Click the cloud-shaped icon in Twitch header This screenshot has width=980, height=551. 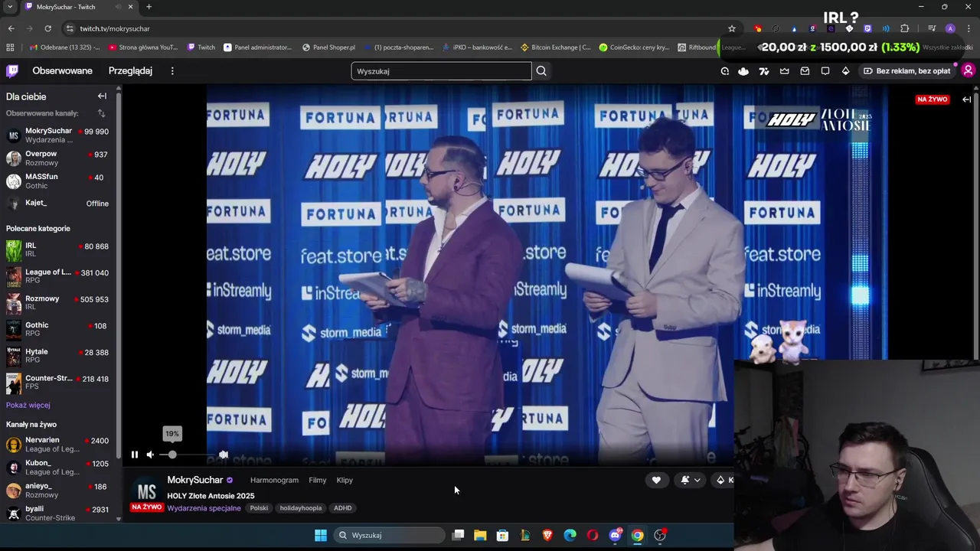pos(743,70)
